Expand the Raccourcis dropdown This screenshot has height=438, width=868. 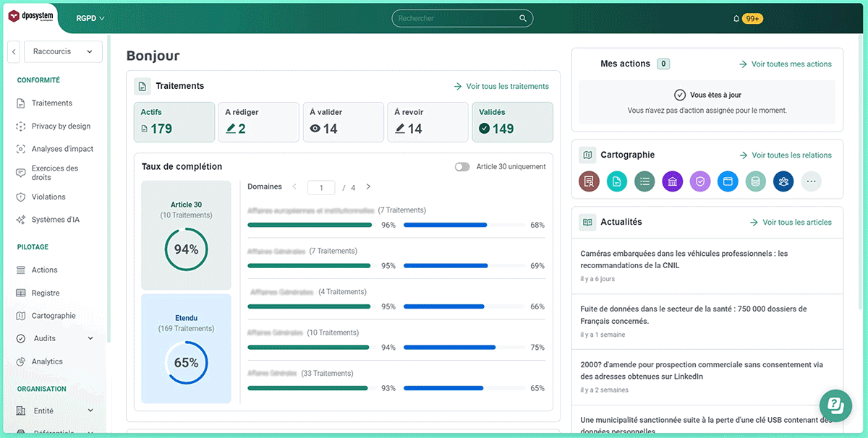click(x=63, y=52)
